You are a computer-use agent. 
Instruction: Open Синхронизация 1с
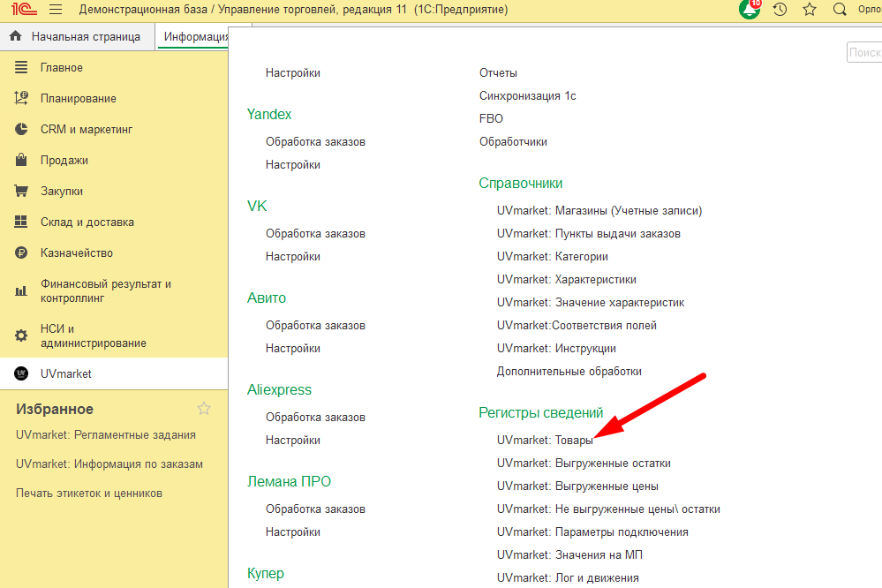528,96
